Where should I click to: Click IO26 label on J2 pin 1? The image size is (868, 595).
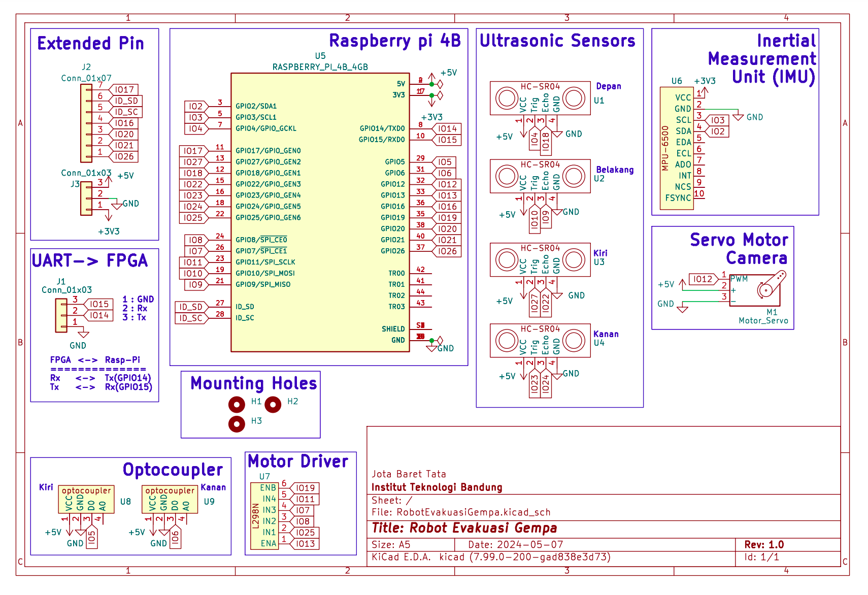[x=124, y=157]
